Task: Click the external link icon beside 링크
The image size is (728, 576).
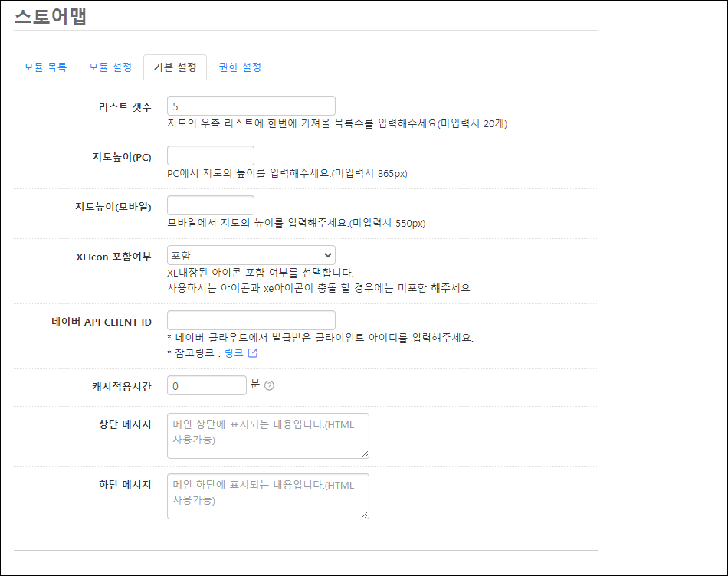Action: (253, 353)
